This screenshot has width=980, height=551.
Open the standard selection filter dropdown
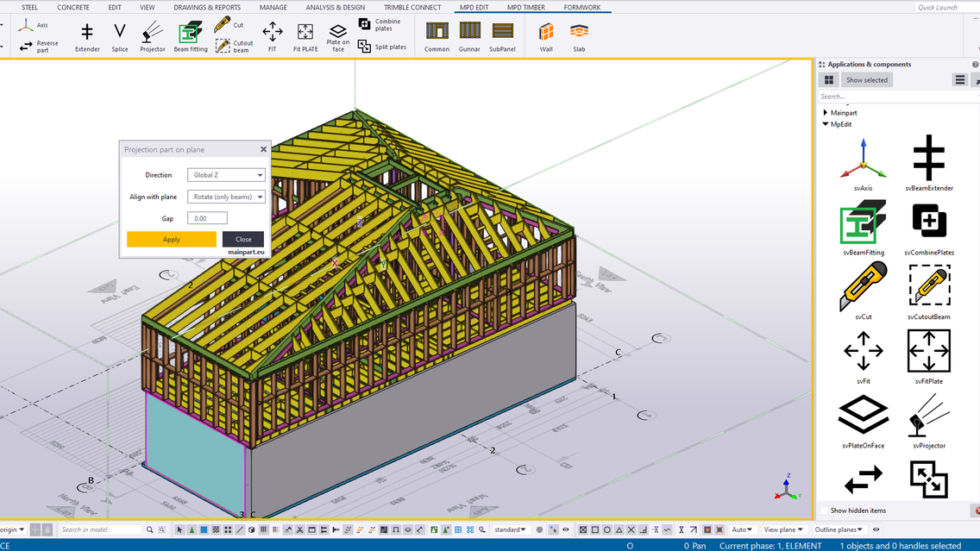pos(510,529)
